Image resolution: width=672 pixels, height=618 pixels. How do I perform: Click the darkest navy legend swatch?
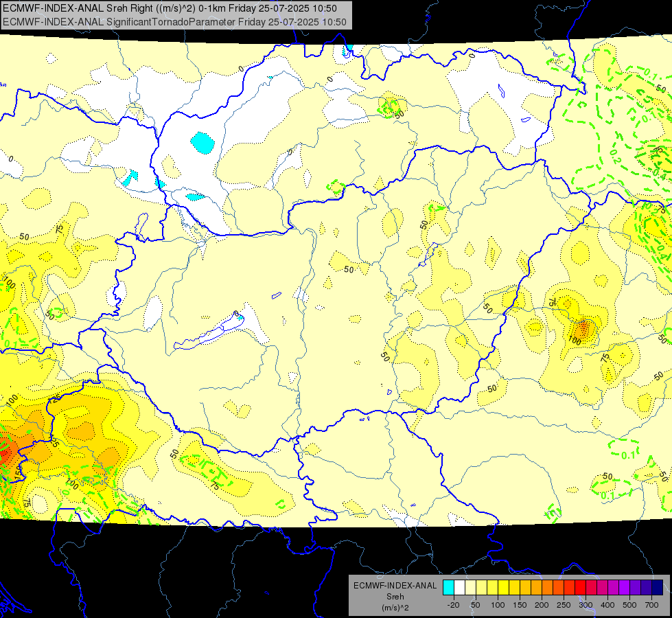[658, 587]
